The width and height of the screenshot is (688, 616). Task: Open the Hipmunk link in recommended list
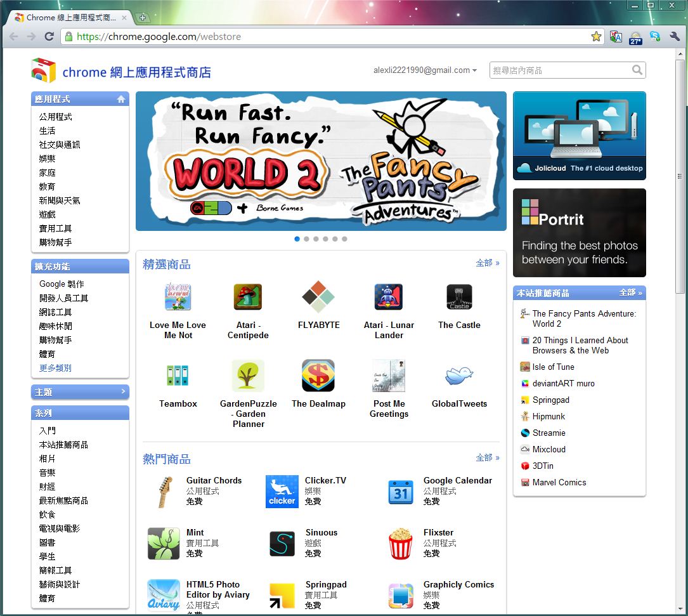tap(548, 416)
